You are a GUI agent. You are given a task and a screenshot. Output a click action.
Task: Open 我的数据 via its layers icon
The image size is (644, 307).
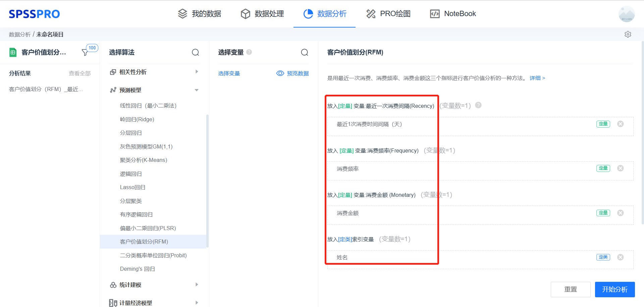coord(182,14)
